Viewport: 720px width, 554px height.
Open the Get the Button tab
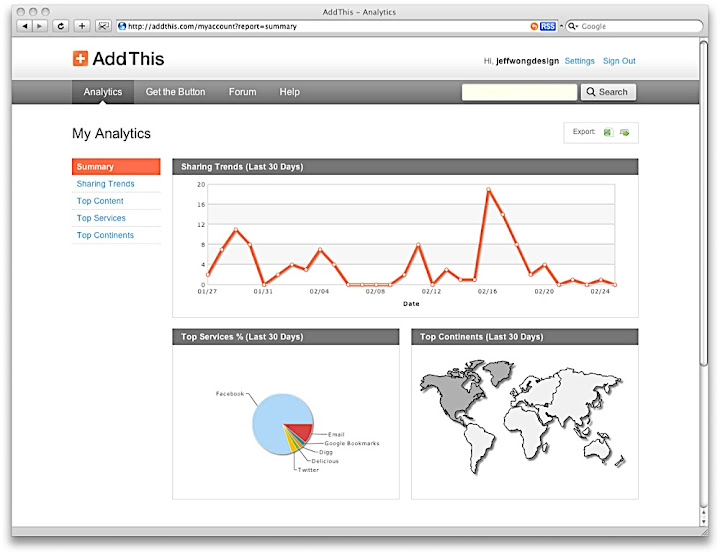(175, 92)
